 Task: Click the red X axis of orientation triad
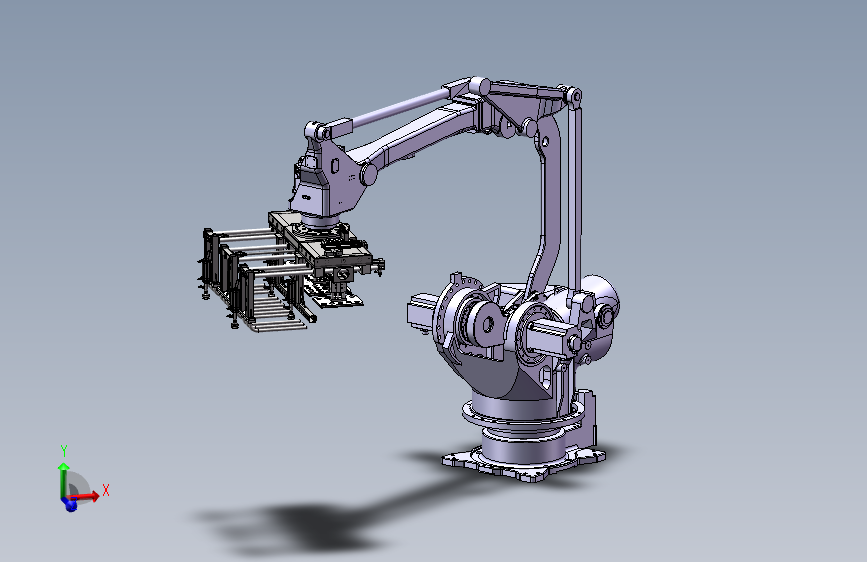click(x=86, y=496)
